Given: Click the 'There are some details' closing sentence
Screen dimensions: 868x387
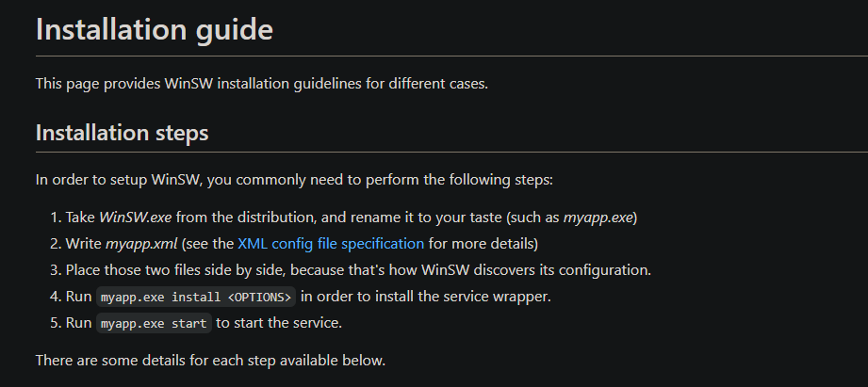Looking at the screenshot, I should pos(210,360).
